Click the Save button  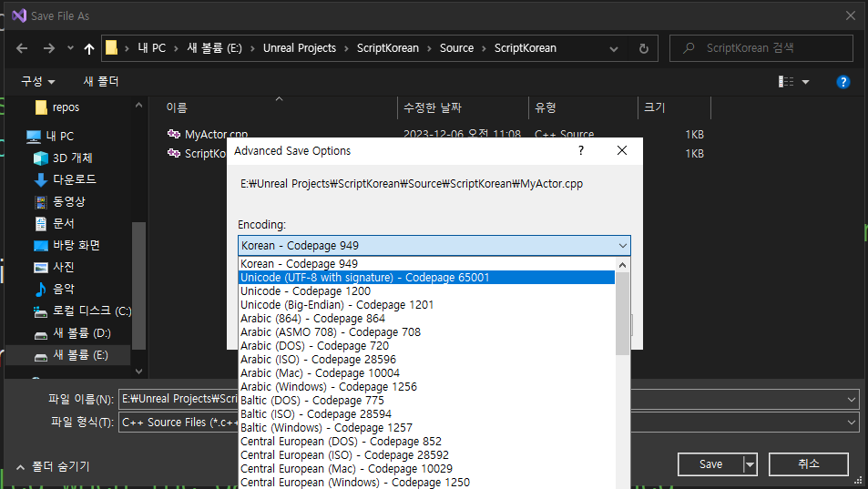[710, 464]
